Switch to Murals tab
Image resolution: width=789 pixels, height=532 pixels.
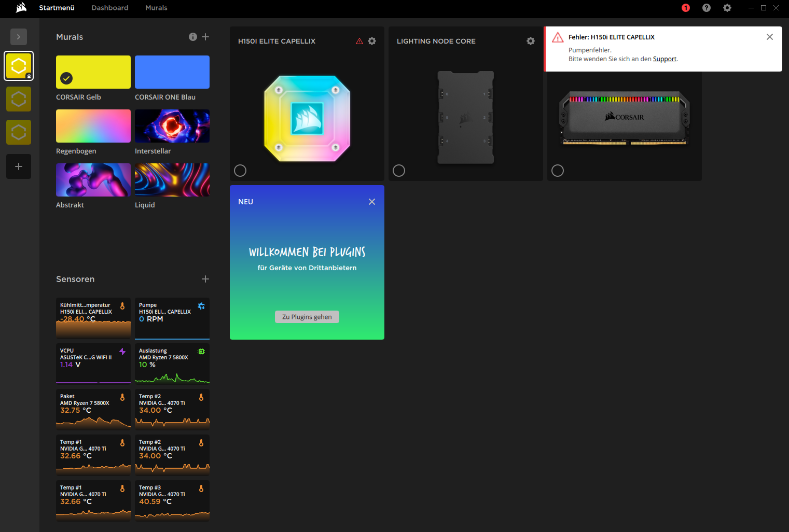click(156, 8)
